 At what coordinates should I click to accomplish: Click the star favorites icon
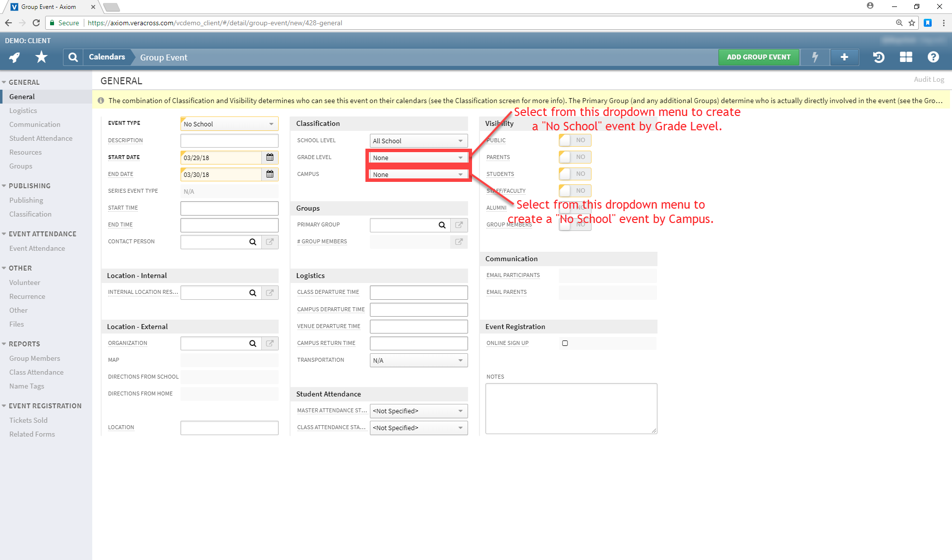(41, 57)
